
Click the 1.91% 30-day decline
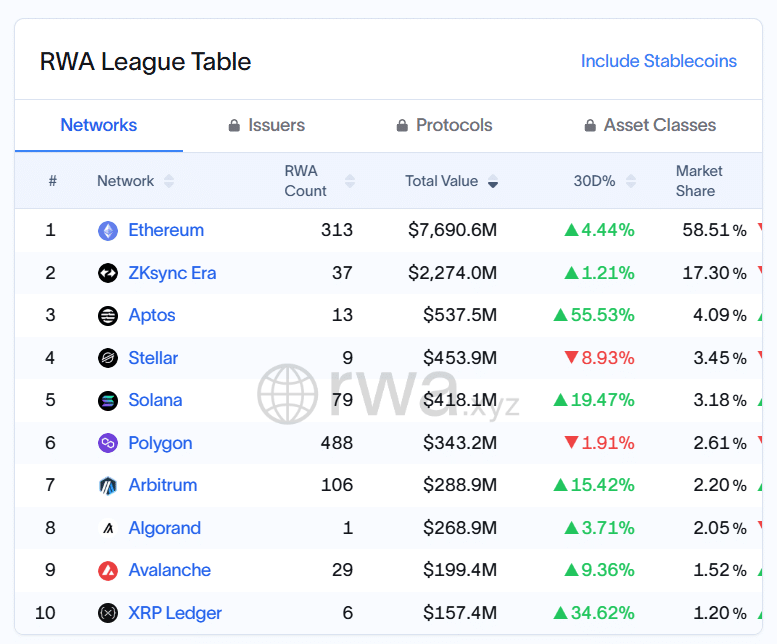pos(600,443)
